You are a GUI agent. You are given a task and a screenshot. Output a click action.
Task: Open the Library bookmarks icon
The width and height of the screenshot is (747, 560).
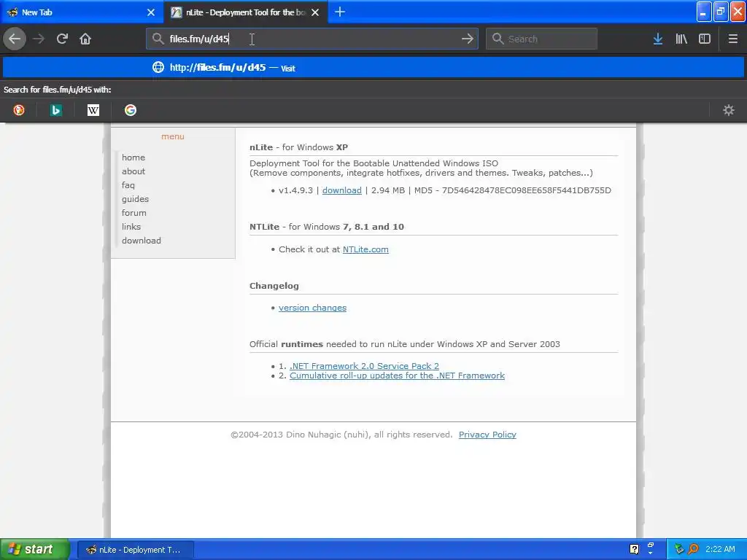click(x=681, y=39)
